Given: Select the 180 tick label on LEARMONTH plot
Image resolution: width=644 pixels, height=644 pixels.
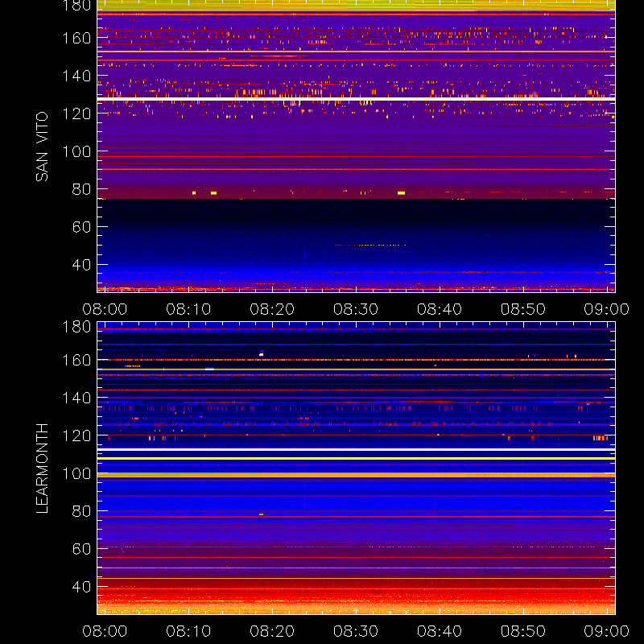Looking at the screenshot, I should [76, 327].
